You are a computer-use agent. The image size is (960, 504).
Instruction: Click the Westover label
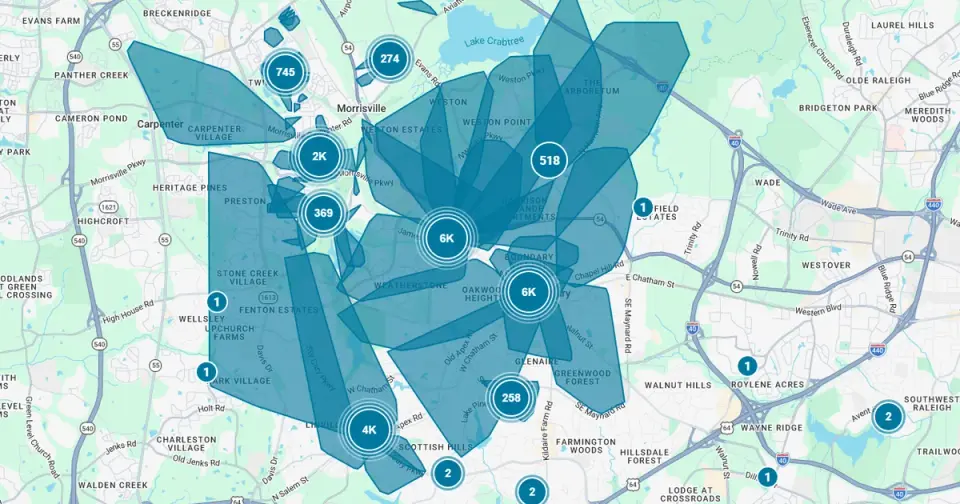(x=826, y=265)
